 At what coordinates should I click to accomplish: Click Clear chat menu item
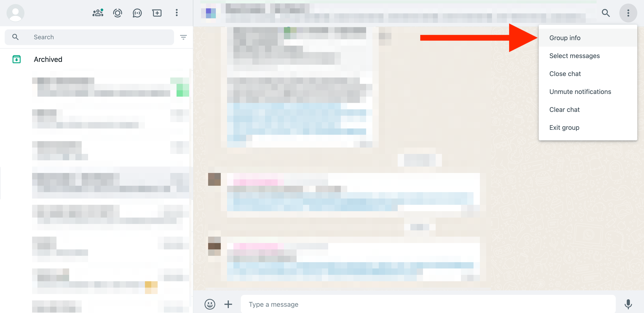click(x=564, y=109)
